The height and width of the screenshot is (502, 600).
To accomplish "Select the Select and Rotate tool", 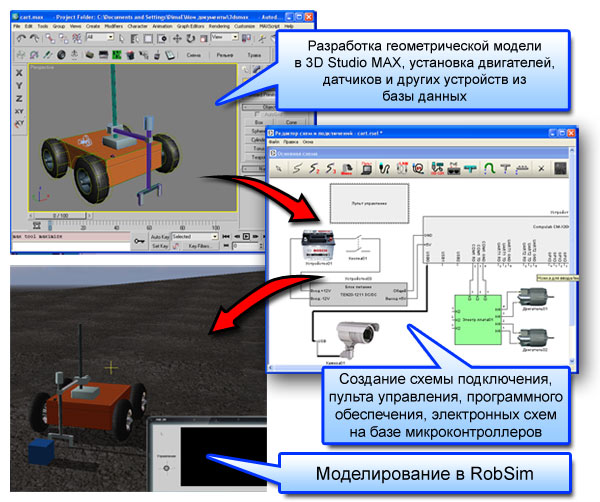I will pos(190,38).
